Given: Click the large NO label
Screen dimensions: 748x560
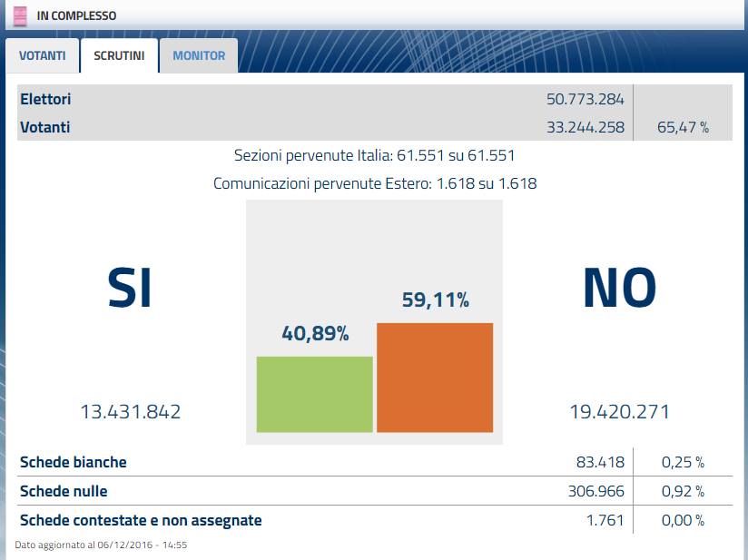Looking at the screenshot, I should pyautogui.click(x=621, y=289).
